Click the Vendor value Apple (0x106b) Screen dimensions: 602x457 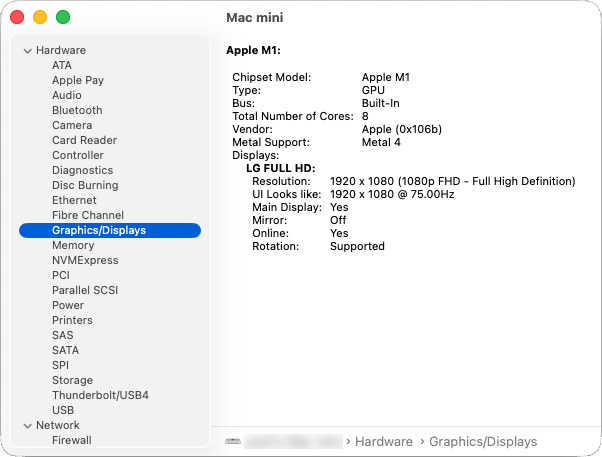click(402, 129)
